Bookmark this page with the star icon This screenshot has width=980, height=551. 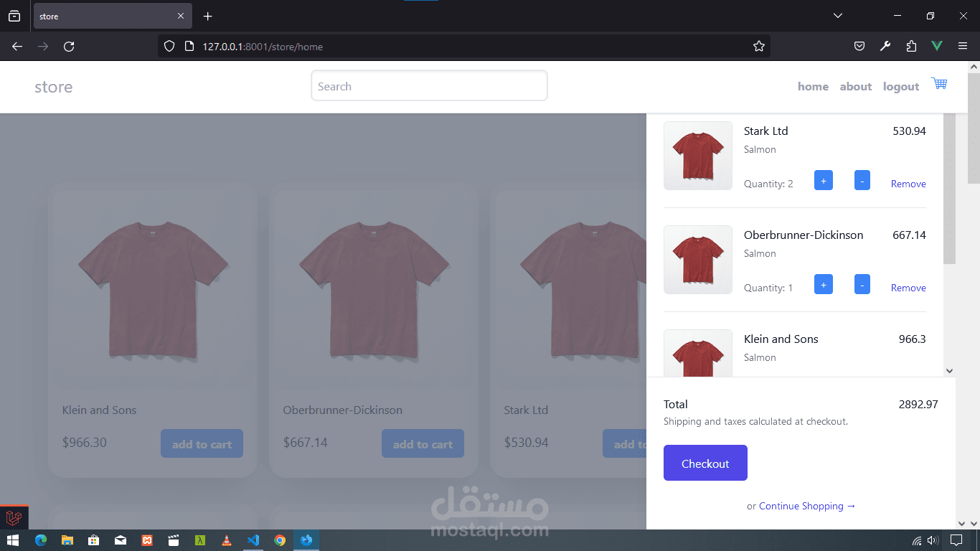(x=759, y=47)
